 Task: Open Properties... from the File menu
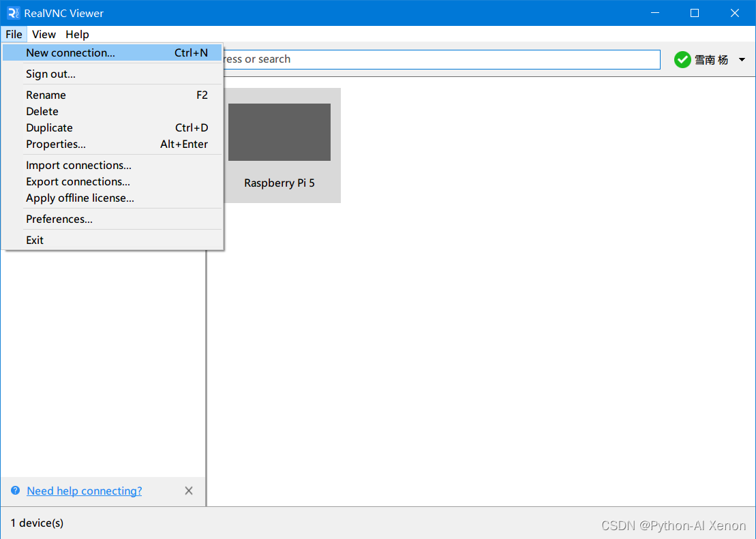[112, 144]
